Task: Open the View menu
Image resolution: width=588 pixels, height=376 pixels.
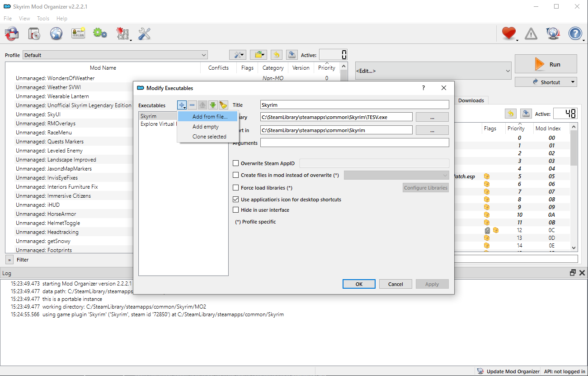Action: point(24,19)
